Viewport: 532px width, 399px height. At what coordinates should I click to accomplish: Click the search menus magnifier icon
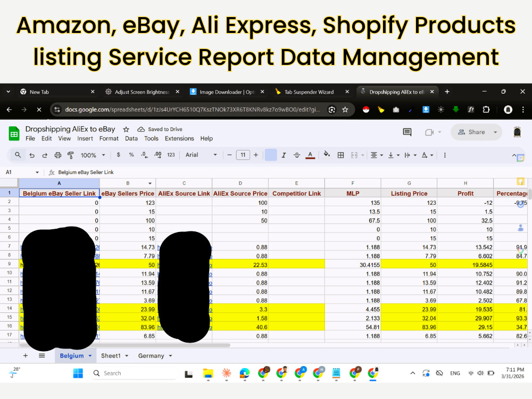18,155
